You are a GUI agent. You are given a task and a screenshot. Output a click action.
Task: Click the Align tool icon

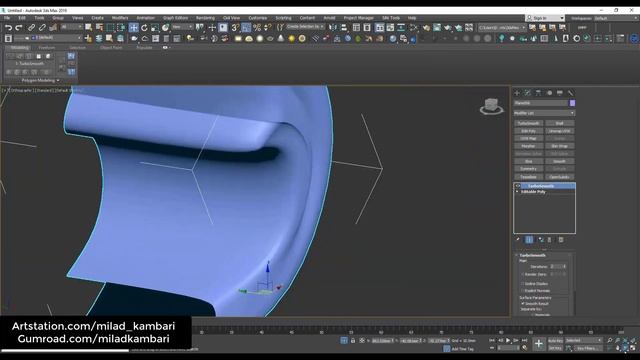point(344,28)
